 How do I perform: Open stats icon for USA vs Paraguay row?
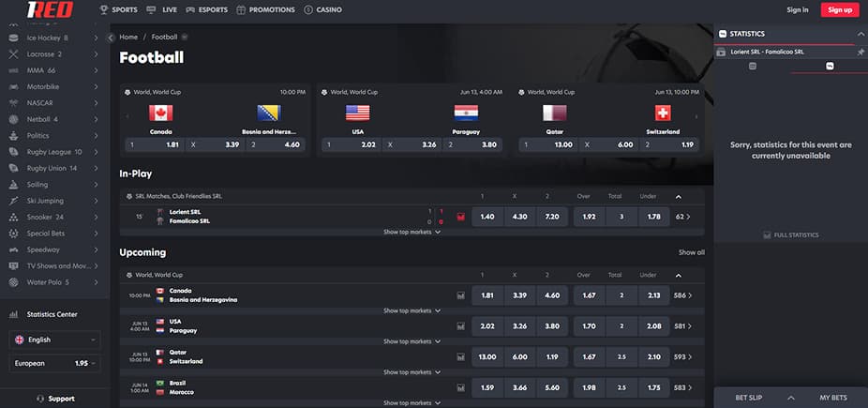[460, 326]
